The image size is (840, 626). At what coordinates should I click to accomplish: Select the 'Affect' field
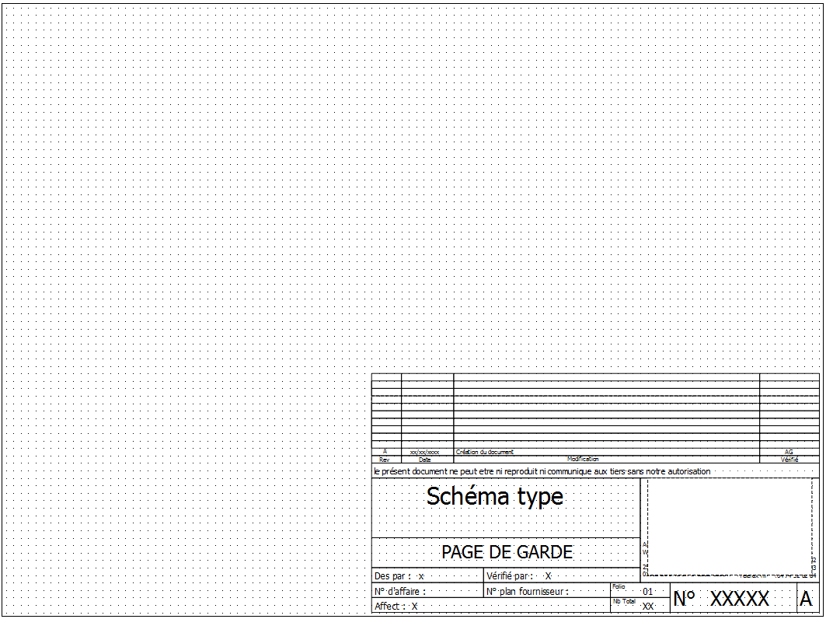pos(396,607)
